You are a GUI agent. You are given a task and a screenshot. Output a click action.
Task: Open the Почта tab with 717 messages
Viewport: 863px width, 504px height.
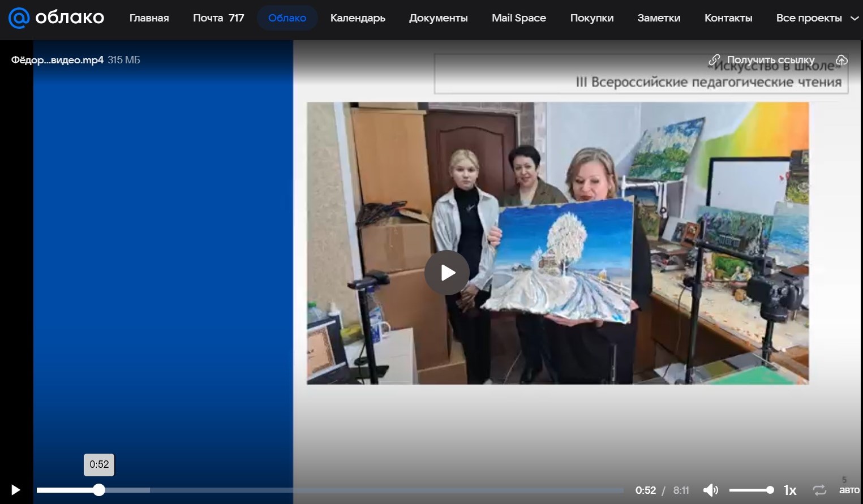click(x=218, y=18)
